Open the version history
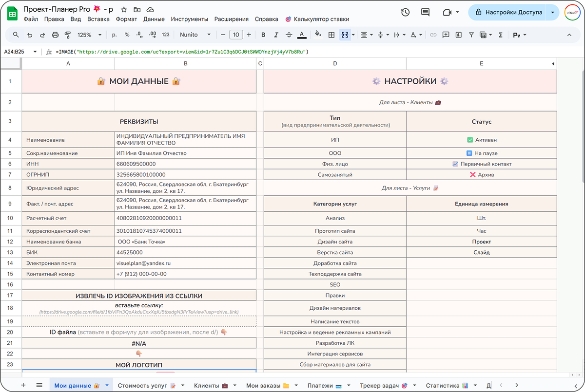The width and height of the screenshot is (585, 392). [x=405, y=12]
